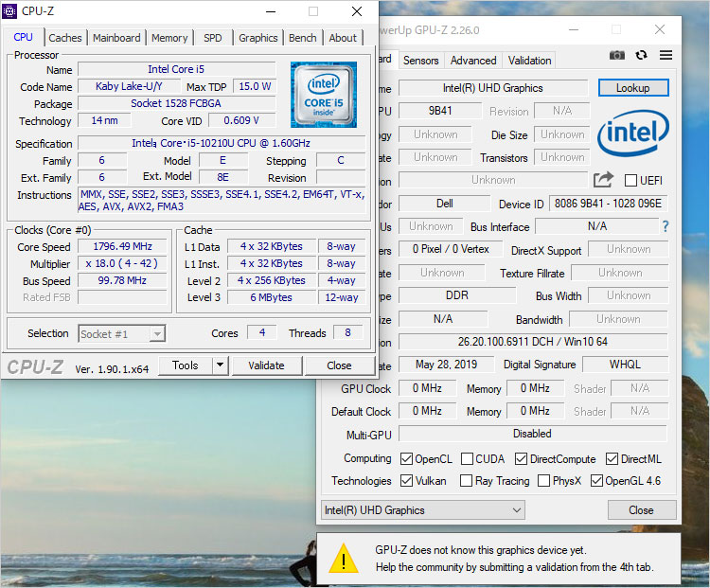Open the Validation tab in GPU-Z
This screenshot has width=710, height=588.
tap(529, 61)
